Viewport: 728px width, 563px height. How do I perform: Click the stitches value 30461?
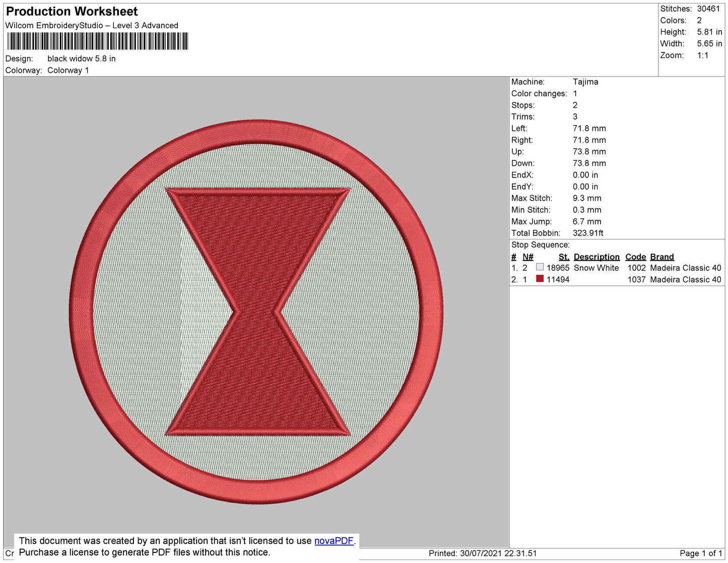pyautogui.click(x=708, y=9)
